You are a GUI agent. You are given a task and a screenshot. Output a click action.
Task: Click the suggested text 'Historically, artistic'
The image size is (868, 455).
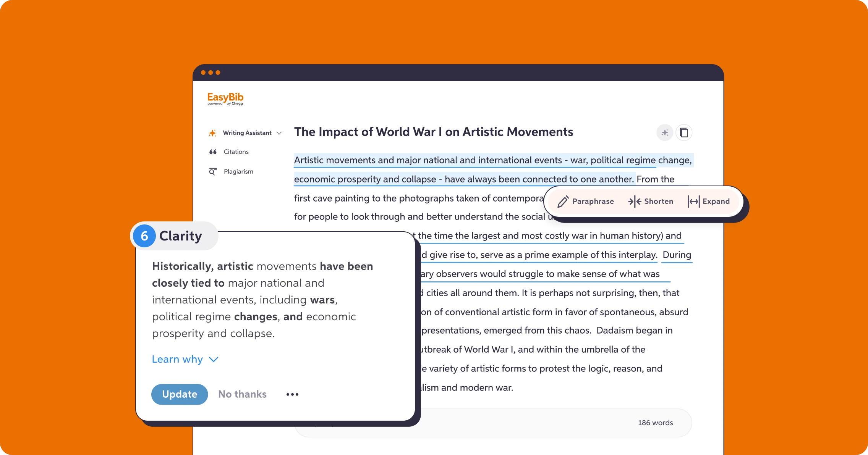(202, 266)
